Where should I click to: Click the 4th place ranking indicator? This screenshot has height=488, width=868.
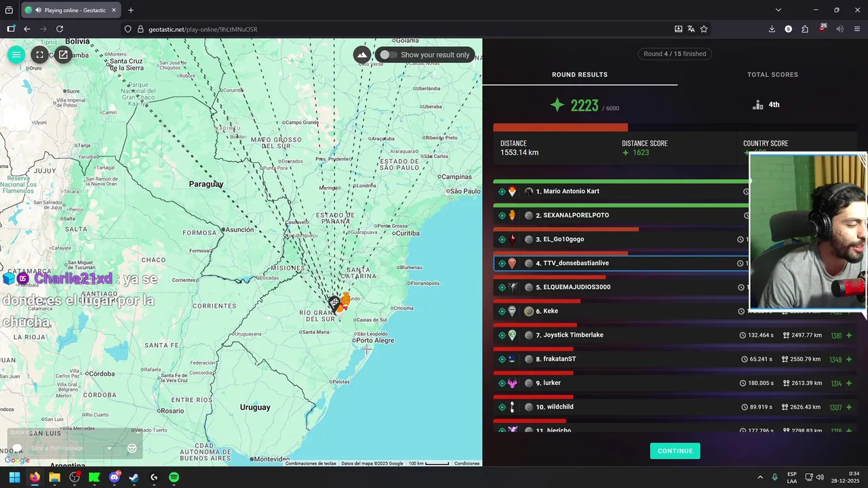(766, 105)
